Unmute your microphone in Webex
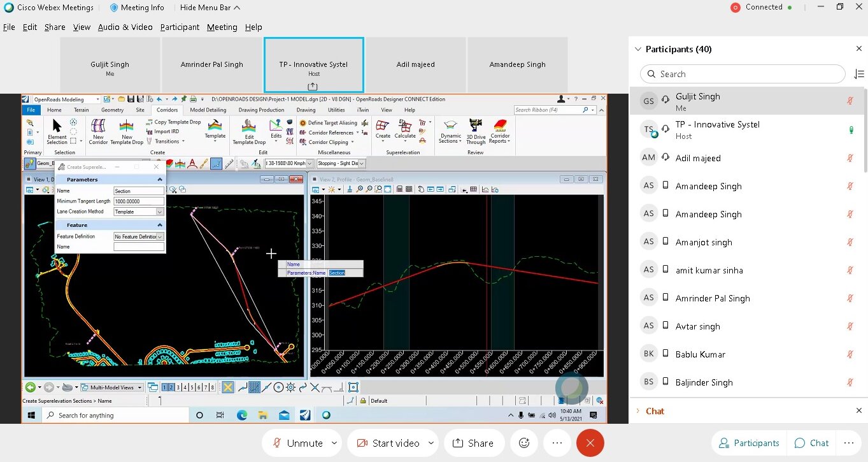868x462 pixels. tap(297, 443)
